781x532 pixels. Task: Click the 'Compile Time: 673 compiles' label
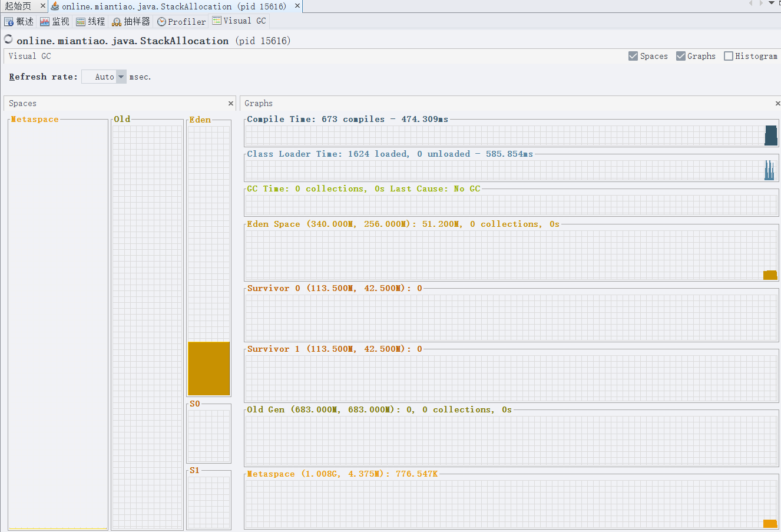point(348,119)
